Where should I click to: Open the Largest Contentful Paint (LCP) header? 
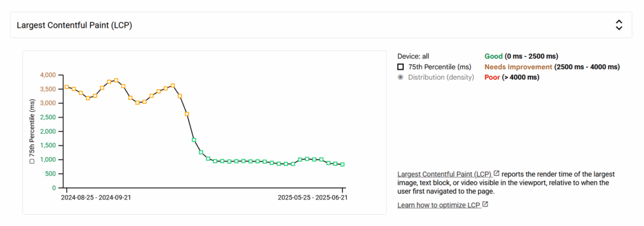(321, 25)
